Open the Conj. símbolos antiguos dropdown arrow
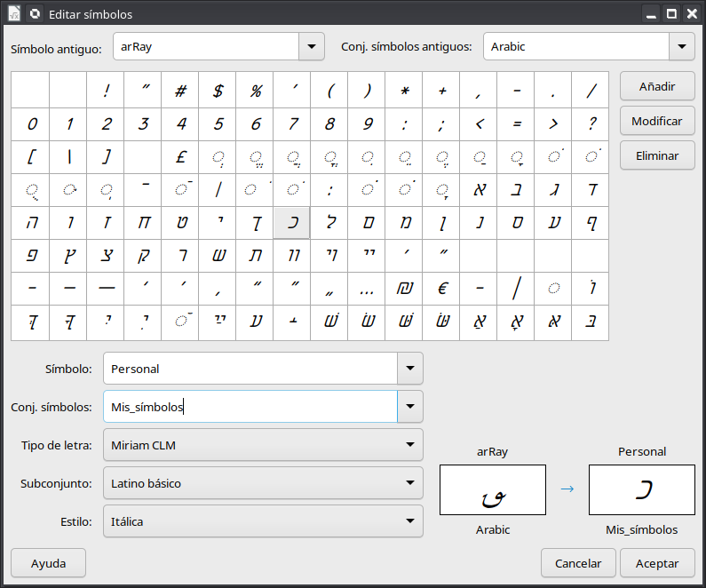This screenshot has width=706, height=588. pos(682,46)
